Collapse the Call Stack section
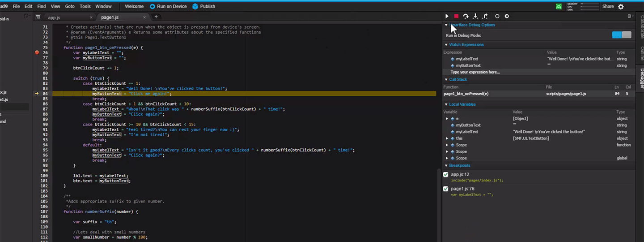This screenshot has height=242, width=644. click(446, 79)
